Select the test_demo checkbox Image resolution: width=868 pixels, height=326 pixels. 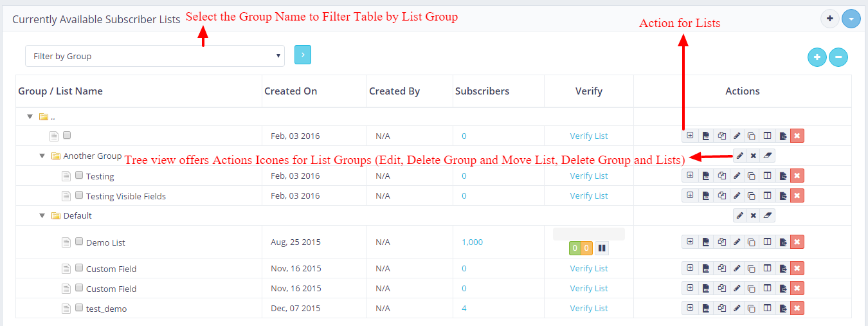coord(79,308)
